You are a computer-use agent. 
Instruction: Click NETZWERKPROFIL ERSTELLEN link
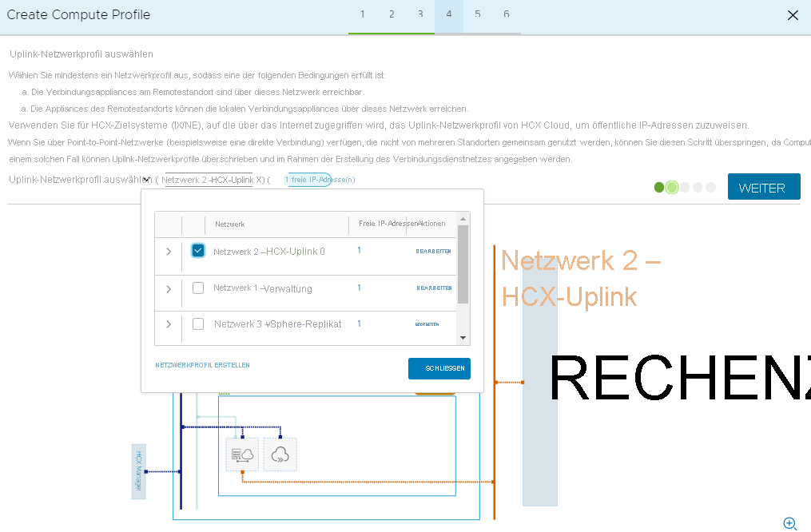click(x=202, y=365)
